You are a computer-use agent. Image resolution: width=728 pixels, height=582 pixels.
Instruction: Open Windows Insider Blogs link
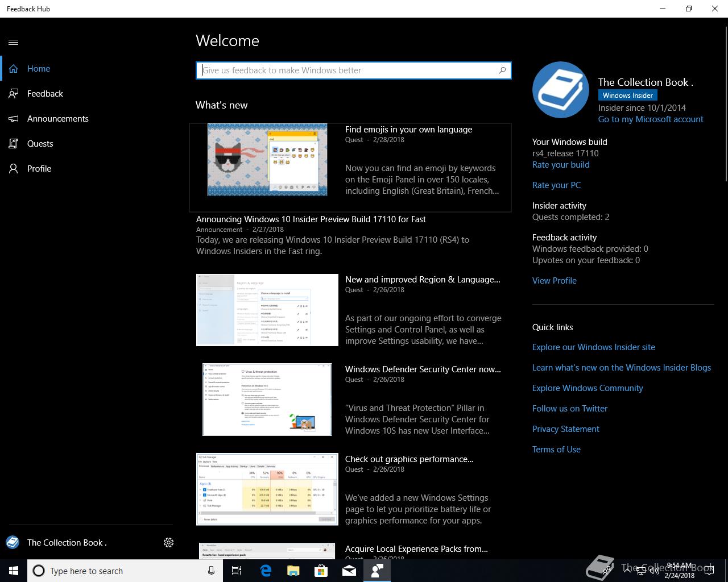(622, 368)
